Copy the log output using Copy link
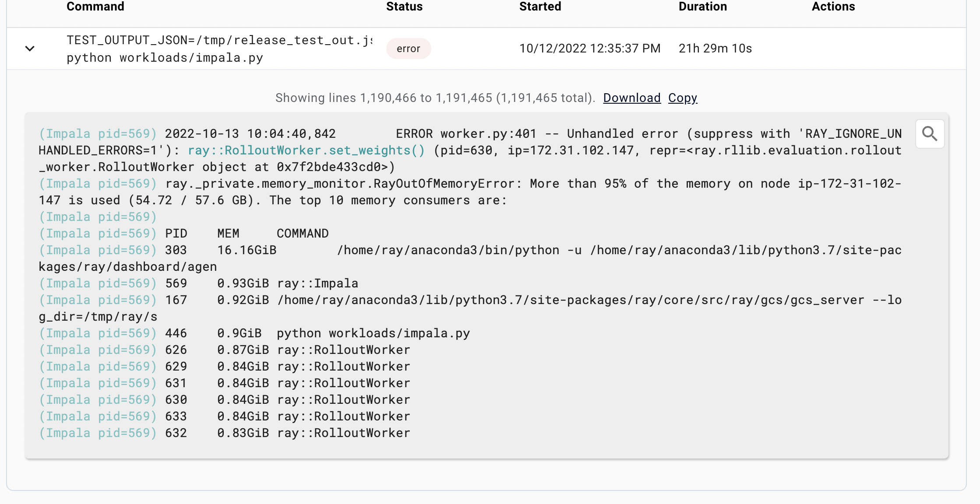 (683, 98)
